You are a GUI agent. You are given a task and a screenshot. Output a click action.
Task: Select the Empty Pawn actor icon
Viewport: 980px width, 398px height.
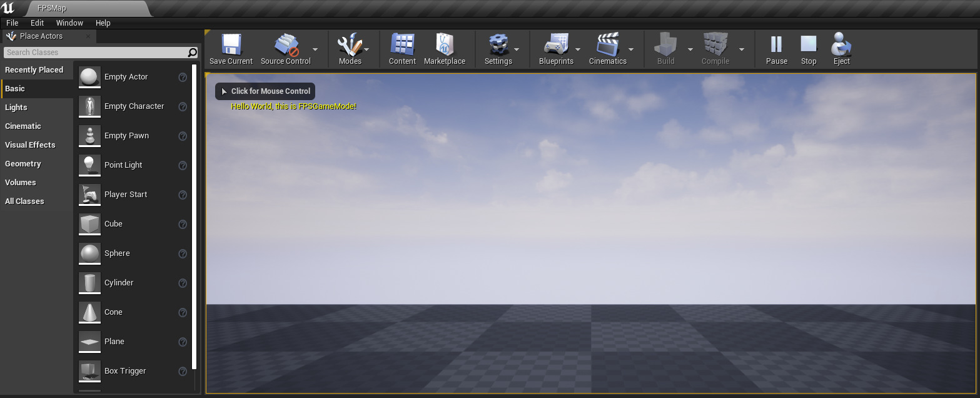[90, 136]
